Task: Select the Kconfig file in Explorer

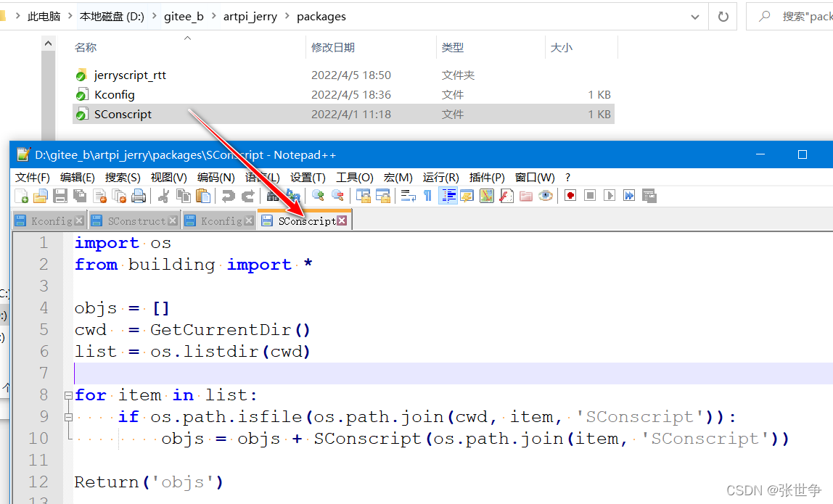Action: click(114, 95)
